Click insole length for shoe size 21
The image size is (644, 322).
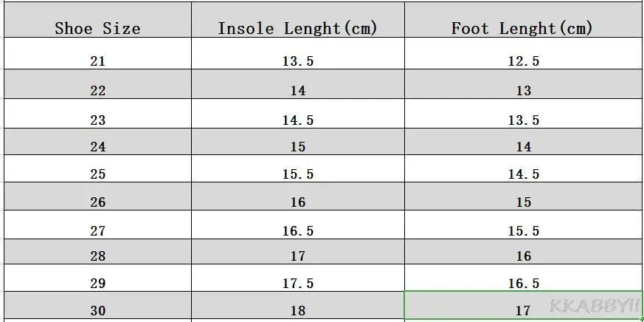pos(297,61)
